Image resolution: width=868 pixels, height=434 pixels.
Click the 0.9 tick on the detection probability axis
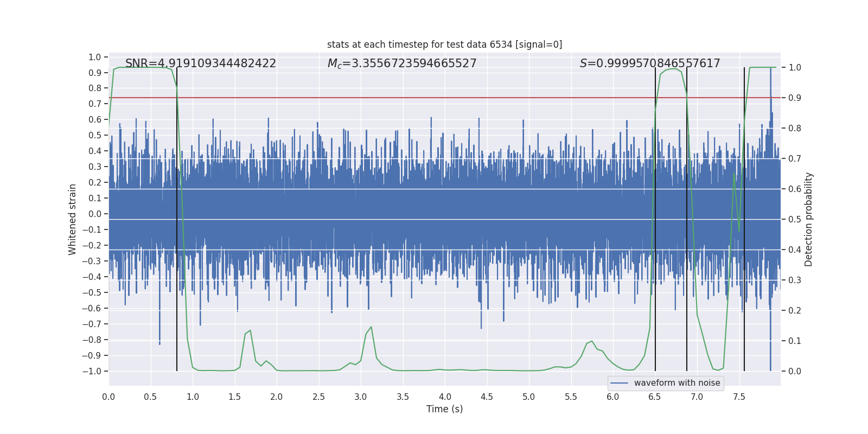pyautogui.click(x=795, y=98)
